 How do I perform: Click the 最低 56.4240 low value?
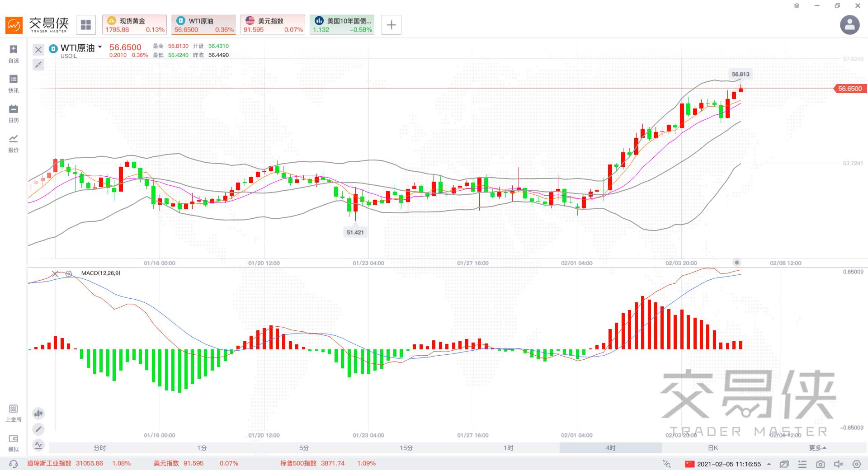pyautogui.click(x=170, y=55)
